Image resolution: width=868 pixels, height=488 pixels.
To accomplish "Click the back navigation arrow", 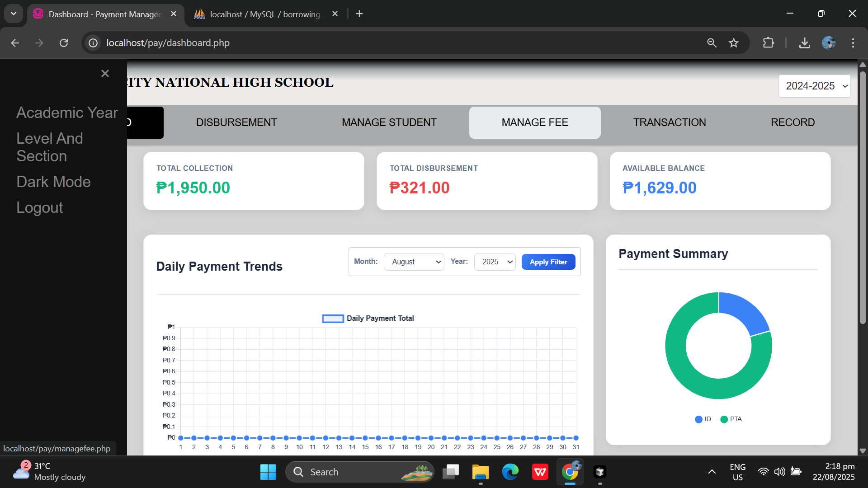I will click(x=15, y=43).
